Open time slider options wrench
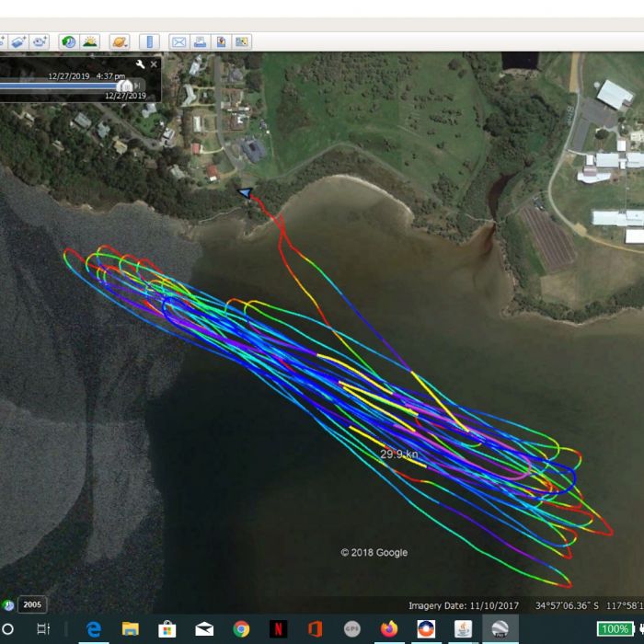 (140, 64)
